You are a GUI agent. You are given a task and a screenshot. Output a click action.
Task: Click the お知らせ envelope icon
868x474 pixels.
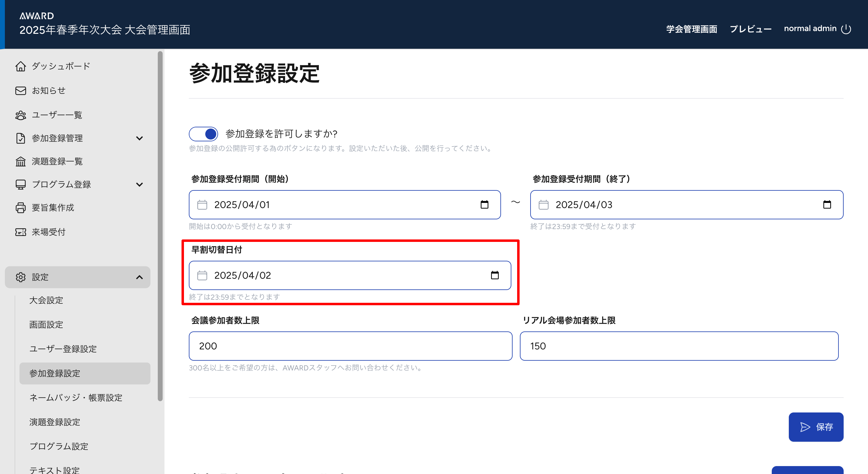20,91
